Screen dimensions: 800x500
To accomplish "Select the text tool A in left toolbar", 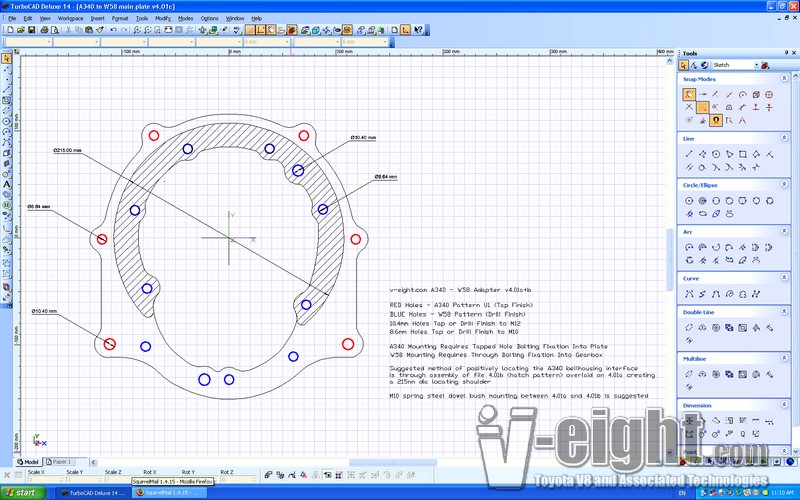I will 7,184.
